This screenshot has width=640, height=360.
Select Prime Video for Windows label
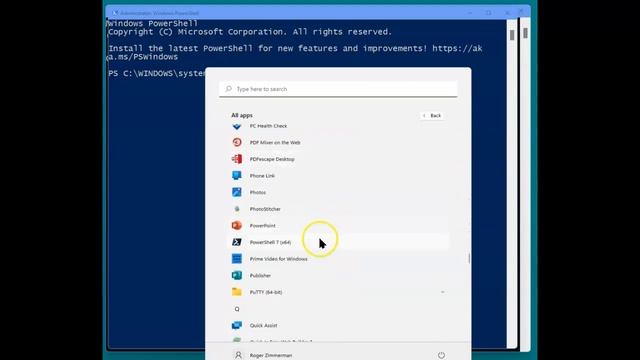[x=278, y=259]
